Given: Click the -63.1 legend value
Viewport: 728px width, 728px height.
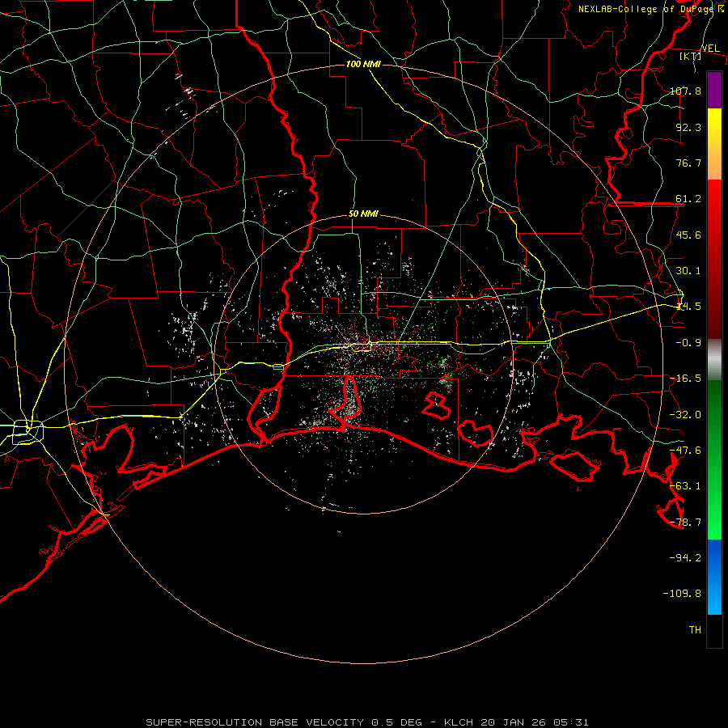Looking at the screenshot, I should point(685,486).
